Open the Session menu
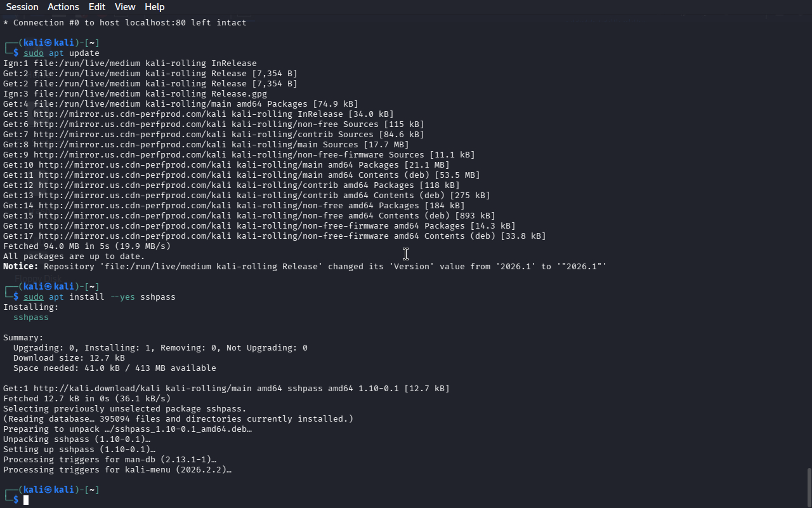 click(22, 7)
